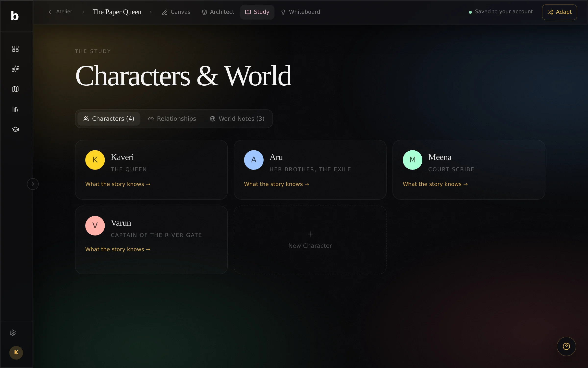This screenshot has height=368, width=588.
Task: Open the folded map icon in sidebar
Action: (x=15, y=89)
